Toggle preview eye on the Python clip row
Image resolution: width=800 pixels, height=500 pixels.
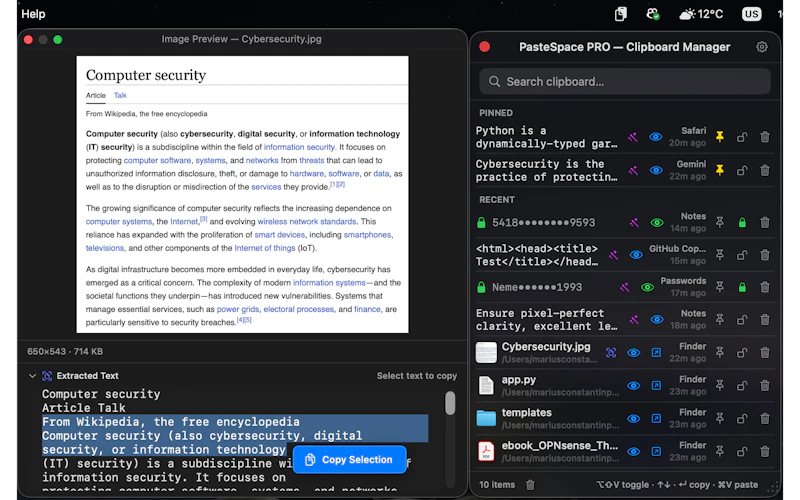point(656,137)
